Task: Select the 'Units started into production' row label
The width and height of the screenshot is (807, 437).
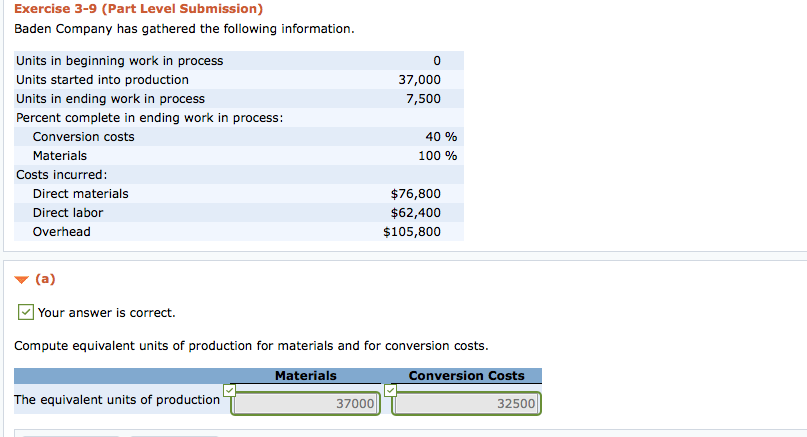Action: [102, 80]
